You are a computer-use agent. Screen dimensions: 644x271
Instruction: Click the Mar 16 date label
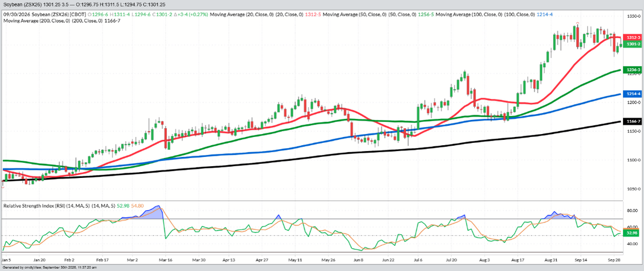pos(165,260)
